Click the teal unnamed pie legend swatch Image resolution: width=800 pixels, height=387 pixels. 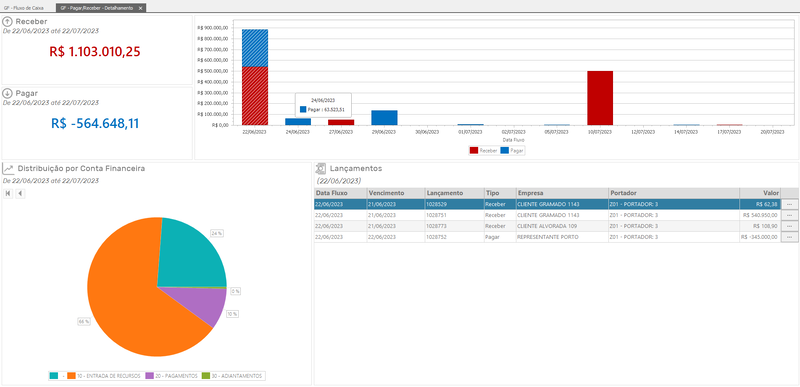coord(54,376)
